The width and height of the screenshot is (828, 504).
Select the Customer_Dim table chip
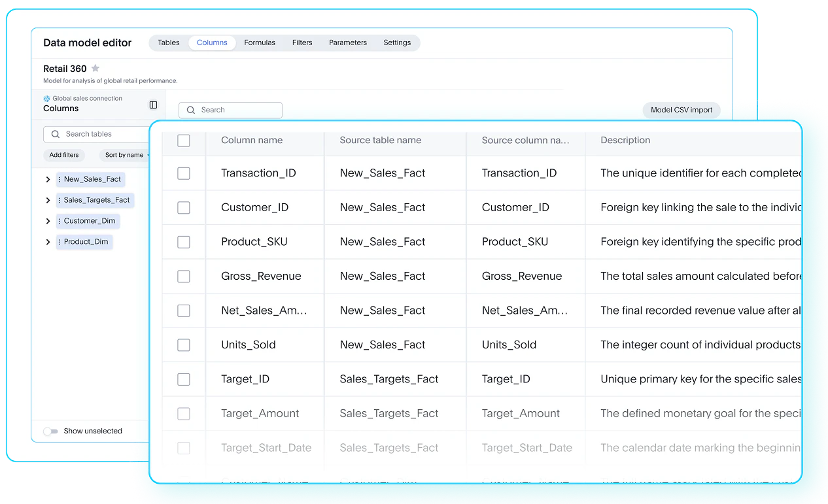[x=88, y=221]
